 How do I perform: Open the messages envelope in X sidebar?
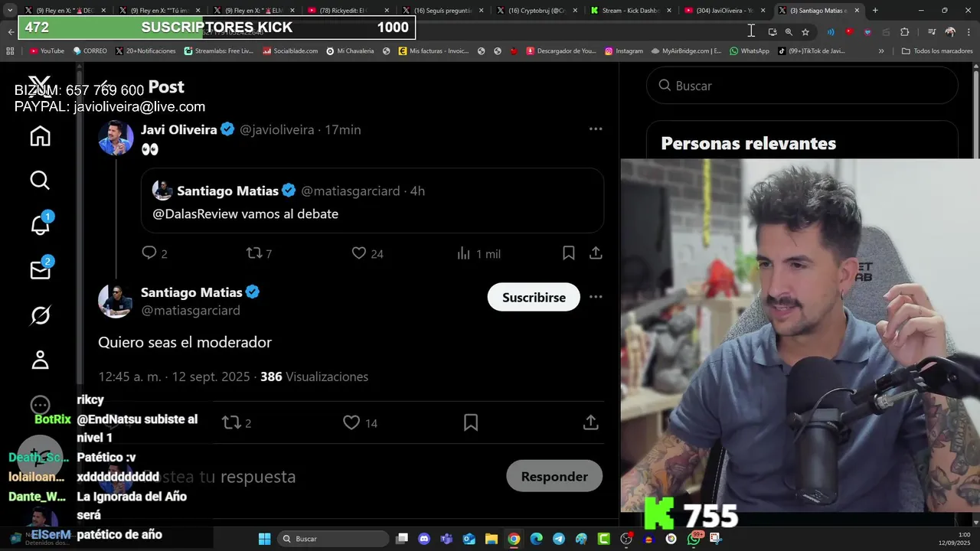[x=40, y=269]
